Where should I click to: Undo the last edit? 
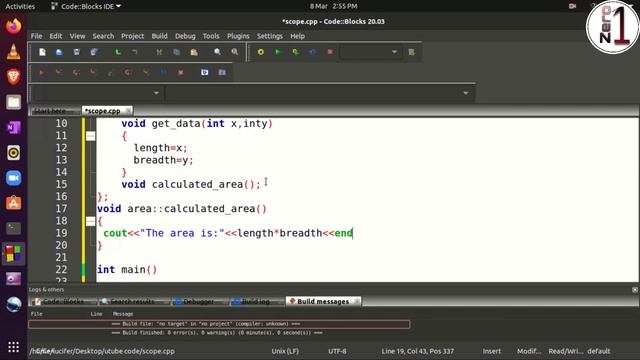[118, 52]
